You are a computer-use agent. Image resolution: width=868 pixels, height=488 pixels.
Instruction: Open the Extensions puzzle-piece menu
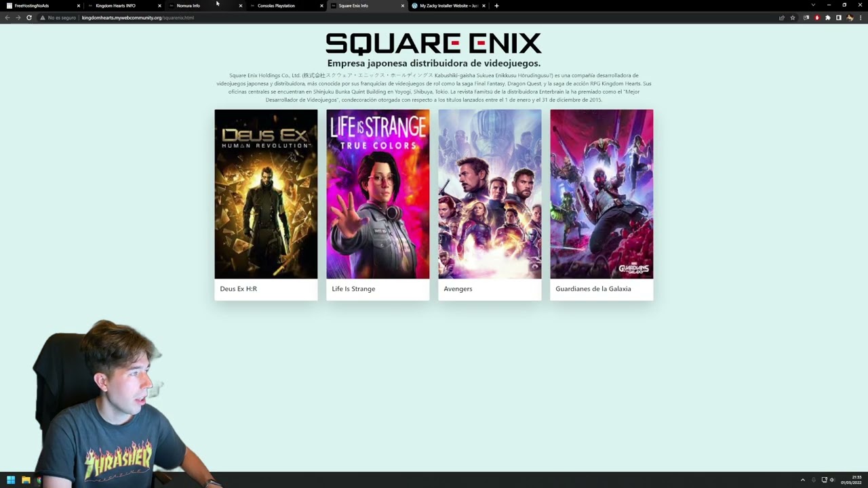(828, 18)
